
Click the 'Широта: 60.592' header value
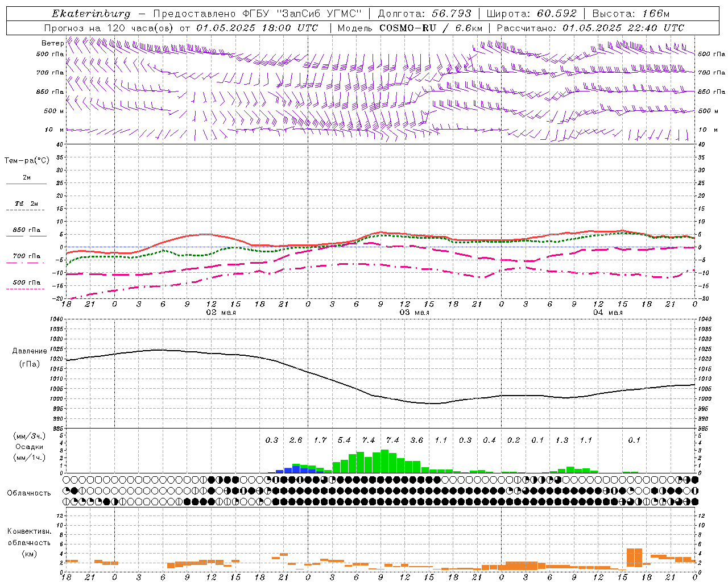[532, 14]
